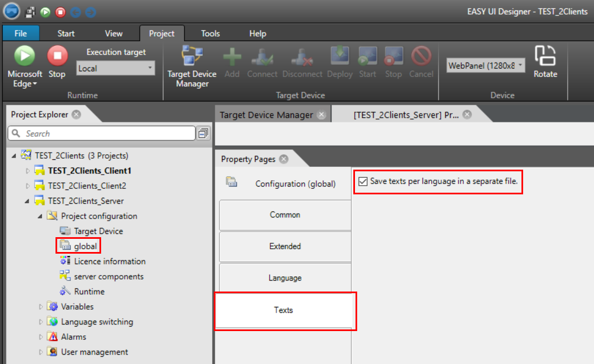This screenshot has height=364, width=594.
Task: Expand the Variables tree node
Action: (x=41, y=307)
